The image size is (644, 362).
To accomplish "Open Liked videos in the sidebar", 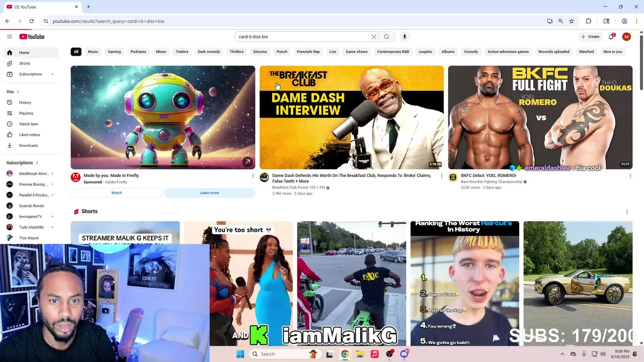I will coord(30,135).
